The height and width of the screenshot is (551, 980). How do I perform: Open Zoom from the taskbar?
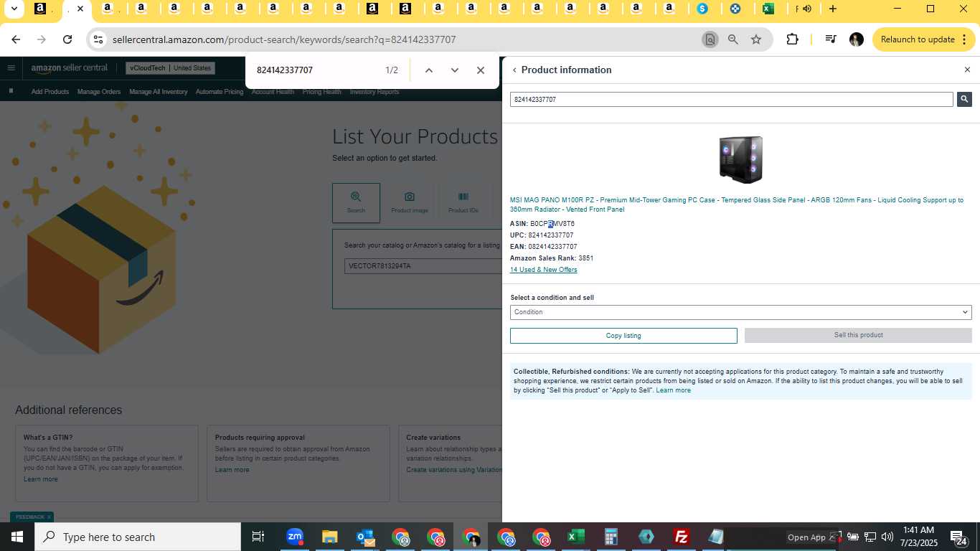pos(295,537)
